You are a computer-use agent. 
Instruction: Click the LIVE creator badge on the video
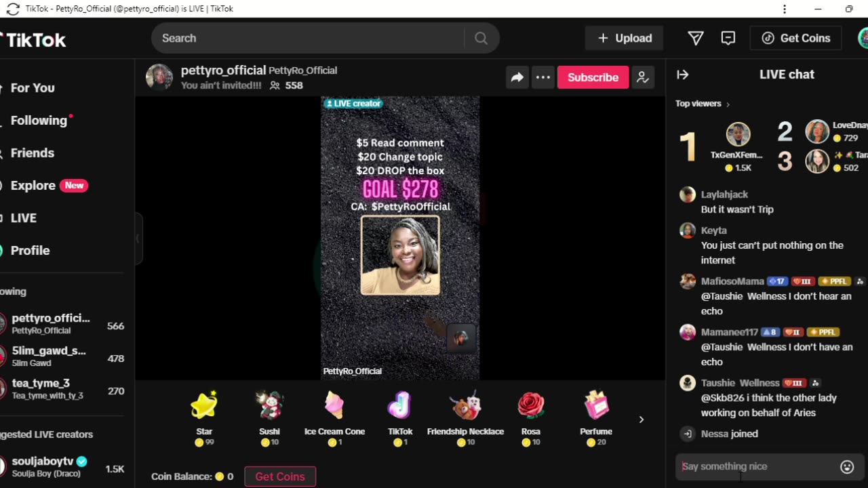tap(353, 103)
